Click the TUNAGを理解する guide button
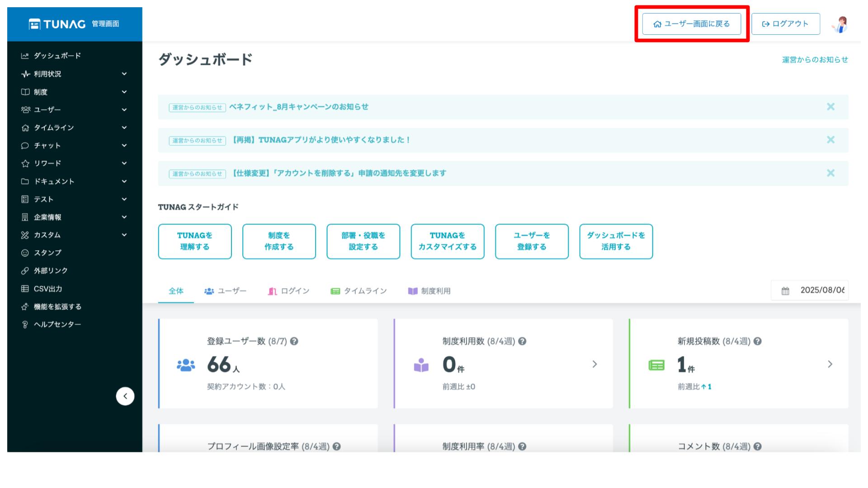868x488 pixels. click(195, 241)
